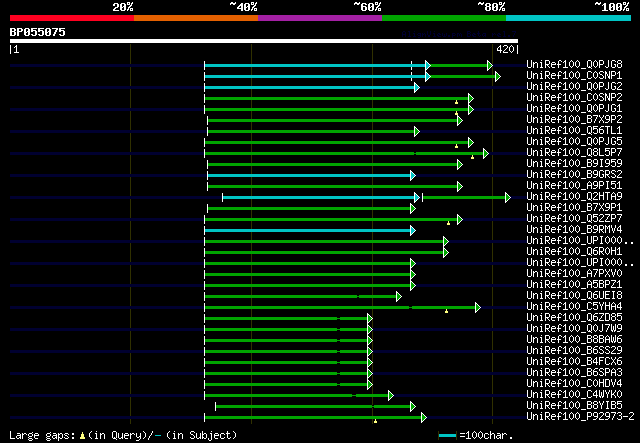Viewport: 640px width, 443px height.
Task: Click the yellow query gap icon in legend
Action: pyautogui.click(x=82, y=436)
